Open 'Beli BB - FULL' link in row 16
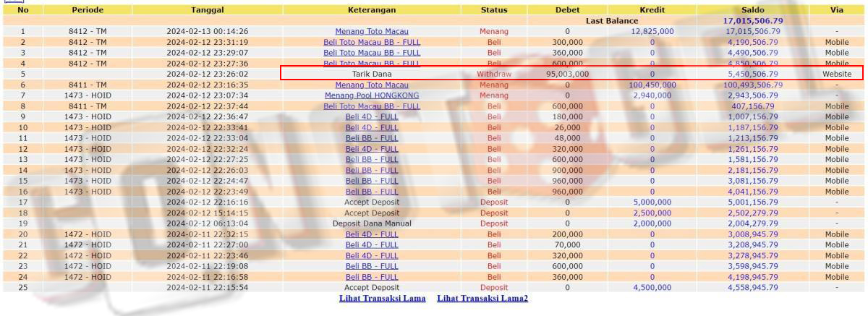Viewport: 868px width, 316px height. [x=371, y=192]
